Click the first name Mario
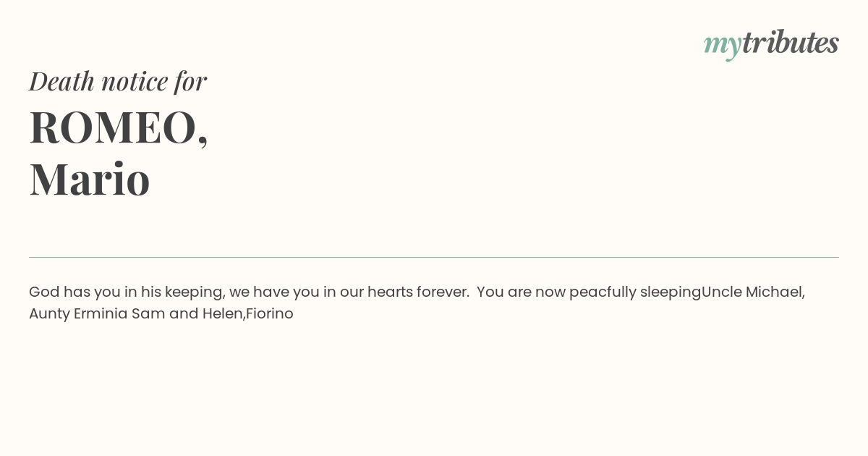Screen dimensions: 868x456 click(x=90, y=180)
